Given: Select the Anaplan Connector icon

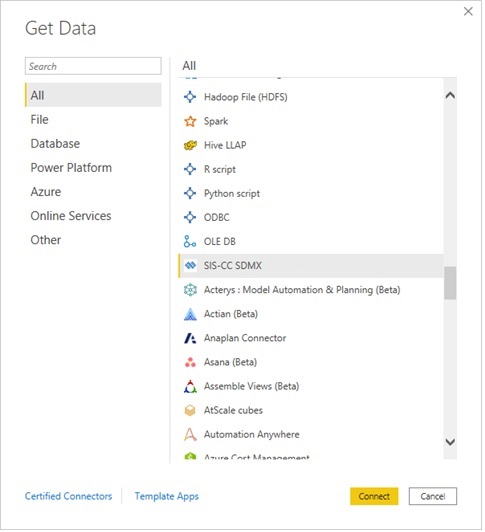Looking at the screenshot, I should [x=190, y=338].
